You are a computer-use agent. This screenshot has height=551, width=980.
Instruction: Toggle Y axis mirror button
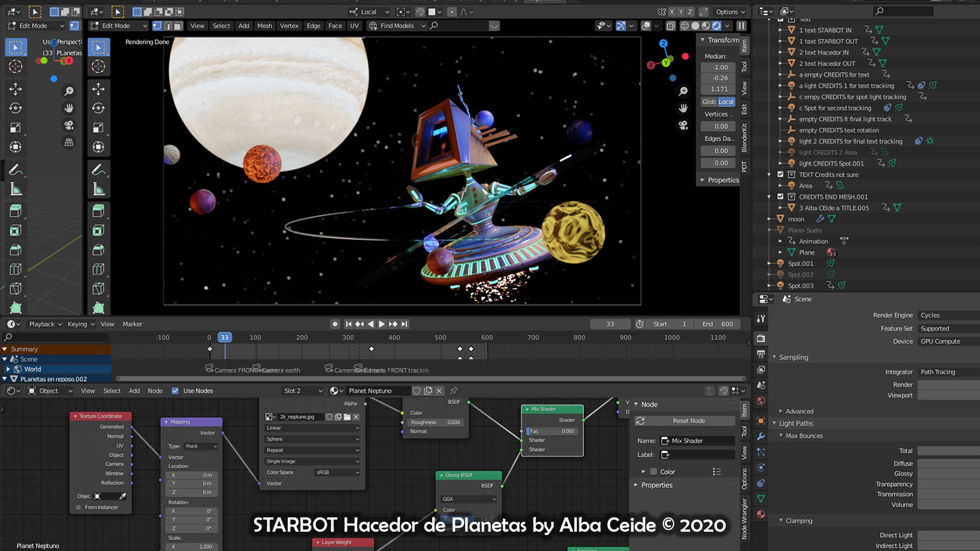[x=681, y=12]
